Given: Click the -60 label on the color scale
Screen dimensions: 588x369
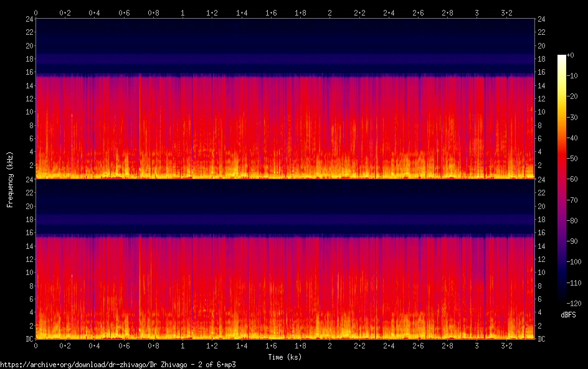Looking at the screenshot, I should tap(571, 177).
